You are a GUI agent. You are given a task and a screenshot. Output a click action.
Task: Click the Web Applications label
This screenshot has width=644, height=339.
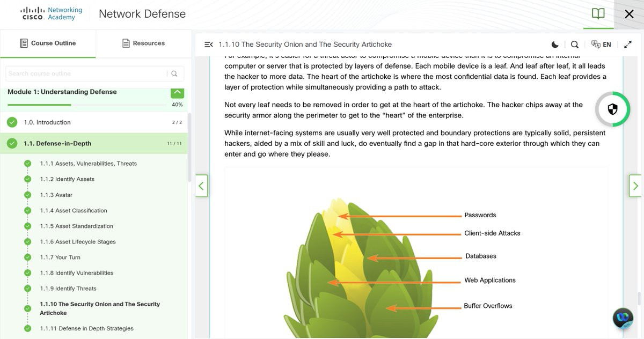490,280
